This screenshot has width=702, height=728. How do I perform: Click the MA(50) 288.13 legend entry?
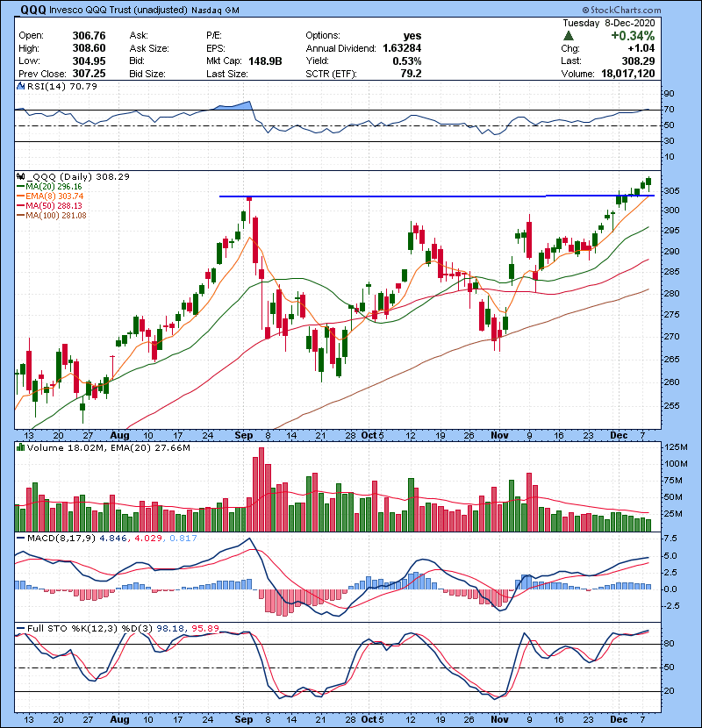(x=49, y=205)
